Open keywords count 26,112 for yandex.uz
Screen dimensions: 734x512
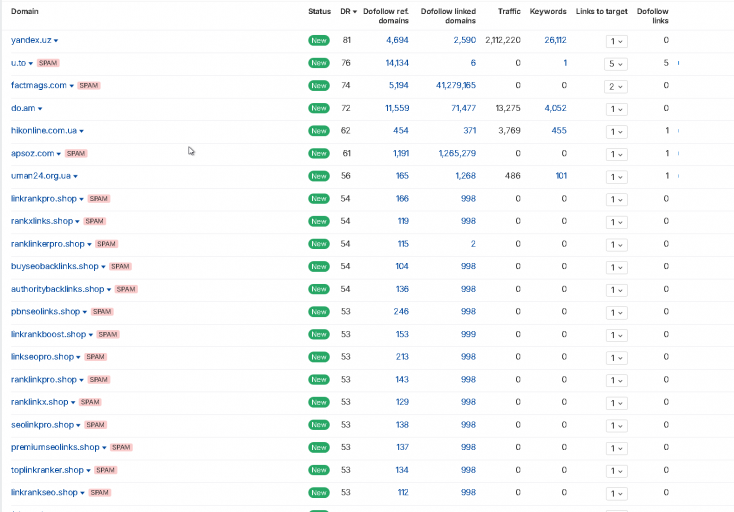[x=555, y=40]
